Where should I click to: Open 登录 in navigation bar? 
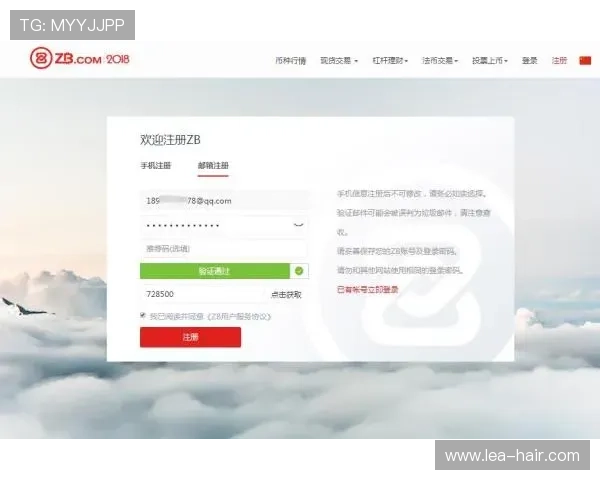click(x=530, y=60)
